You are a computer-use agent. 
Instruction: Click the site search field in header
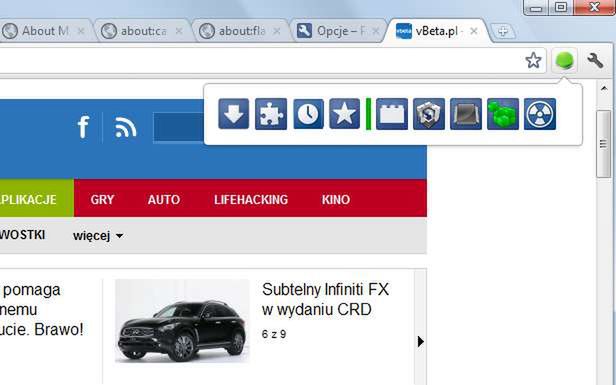tap(178, 127)
